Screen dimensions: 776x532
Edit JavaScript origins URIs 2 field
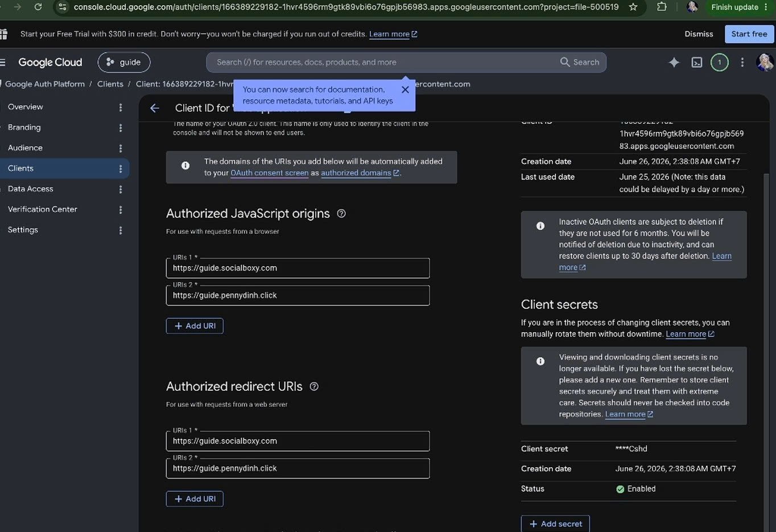[298, 295]
